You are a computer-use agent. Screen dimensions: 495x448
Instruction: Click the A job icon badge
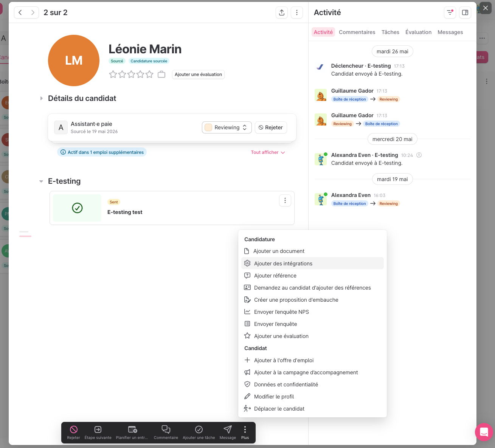click(x=61, y=128)
